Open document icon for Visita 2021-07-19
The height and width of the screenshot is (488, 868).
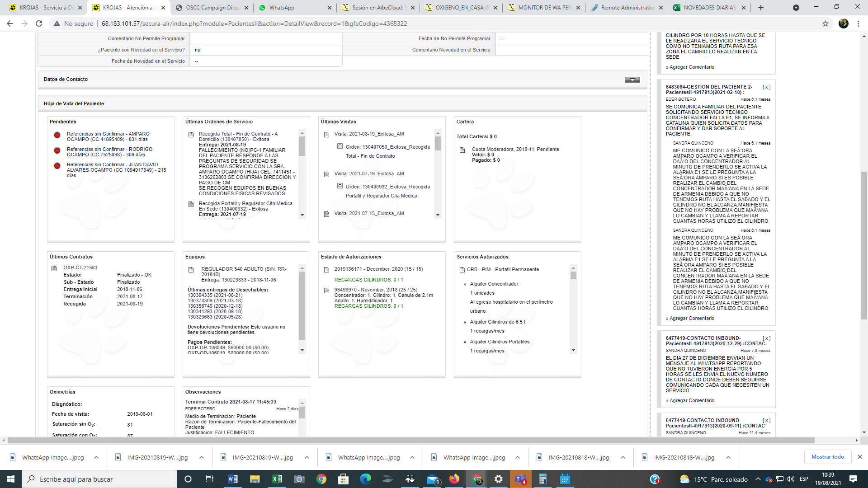326,174
